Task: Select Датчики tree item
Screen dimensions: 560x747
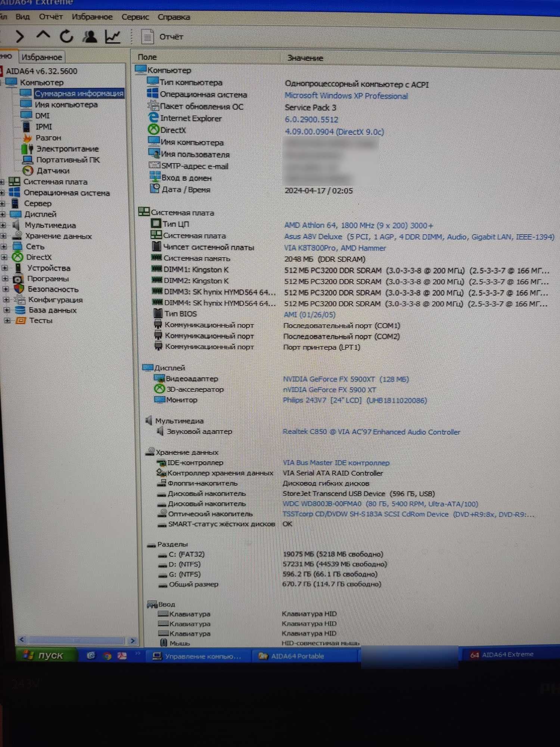Action: 53,171
